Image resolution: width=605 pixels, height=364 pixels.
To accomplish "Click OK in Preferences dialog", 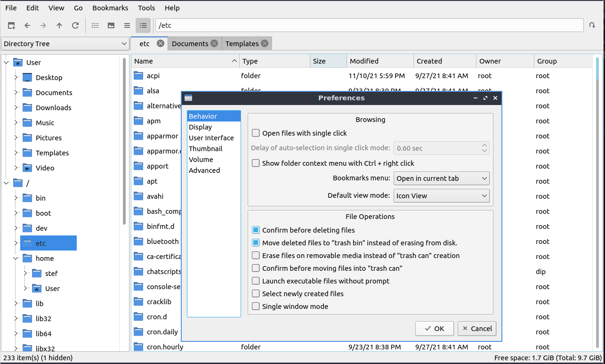I will pos(434,329).
